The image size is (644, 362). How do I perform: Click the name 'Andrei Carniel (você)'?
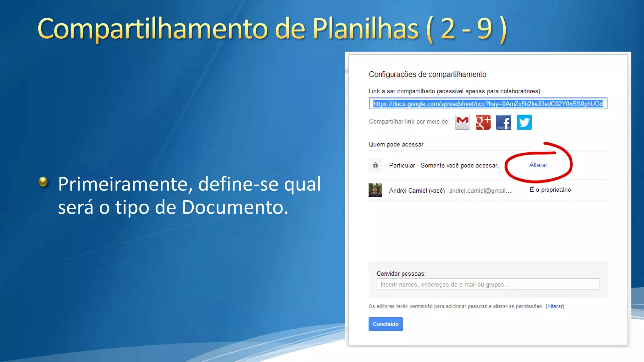[x=417, y=190]
